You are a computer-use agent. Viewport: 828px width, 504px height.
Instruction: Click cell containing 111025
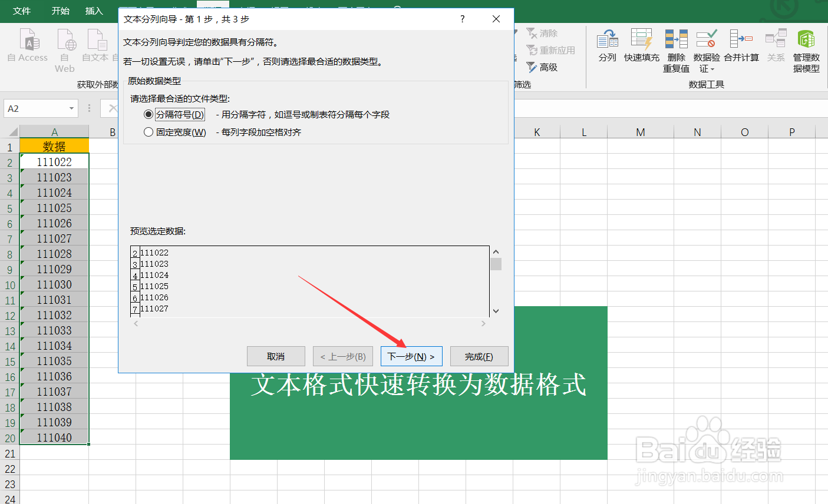(54, 207)
